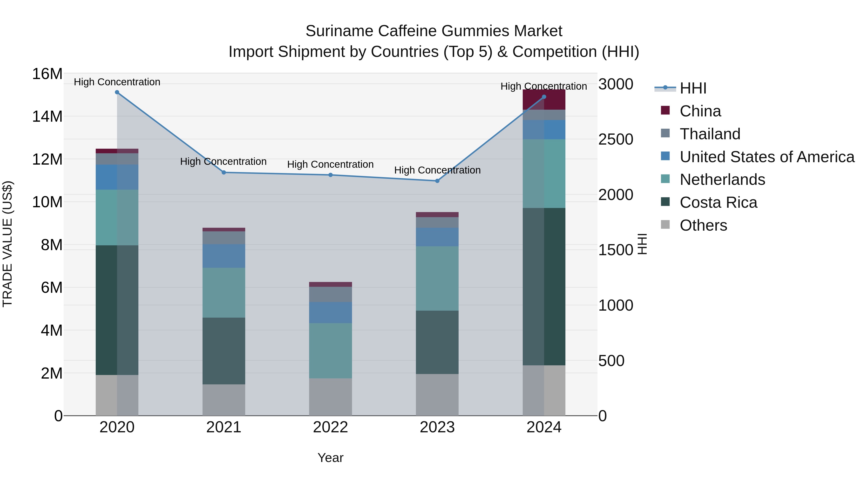Click the HHI data point for 2023
The image size is (868, 488).
[x=437, y=181]
